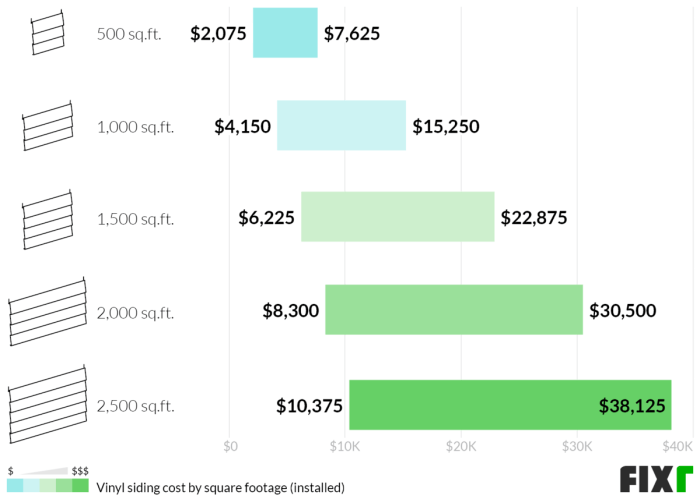Select the 1,000 sq.ft. cost bar
700x499 pixels.
click(341, 126)
